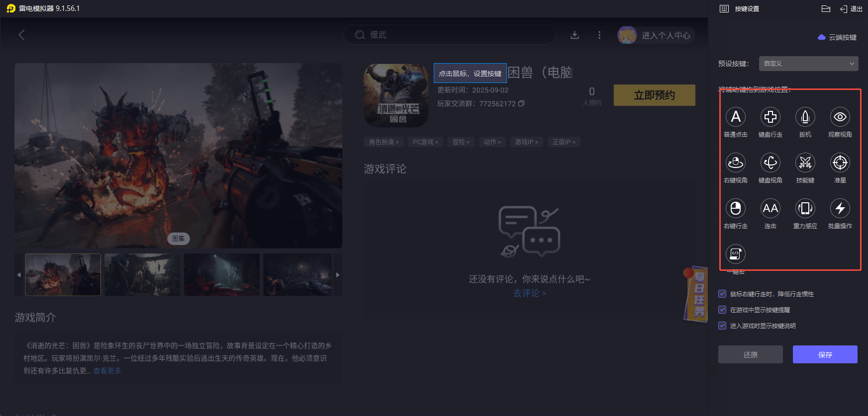
Task: Select the 普通点击 tap key icon
Action: [736, 117]
